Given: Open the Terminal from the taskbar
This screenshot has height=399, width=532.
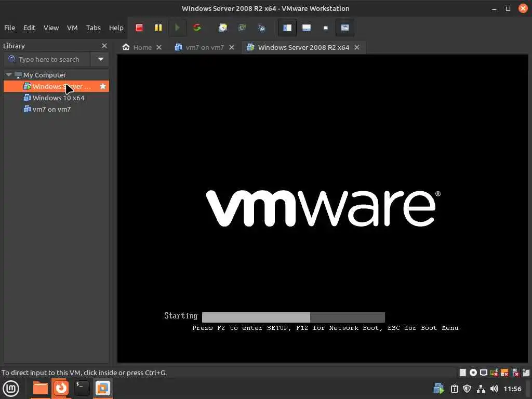Looking at the screenshot, I should (82, 389).
